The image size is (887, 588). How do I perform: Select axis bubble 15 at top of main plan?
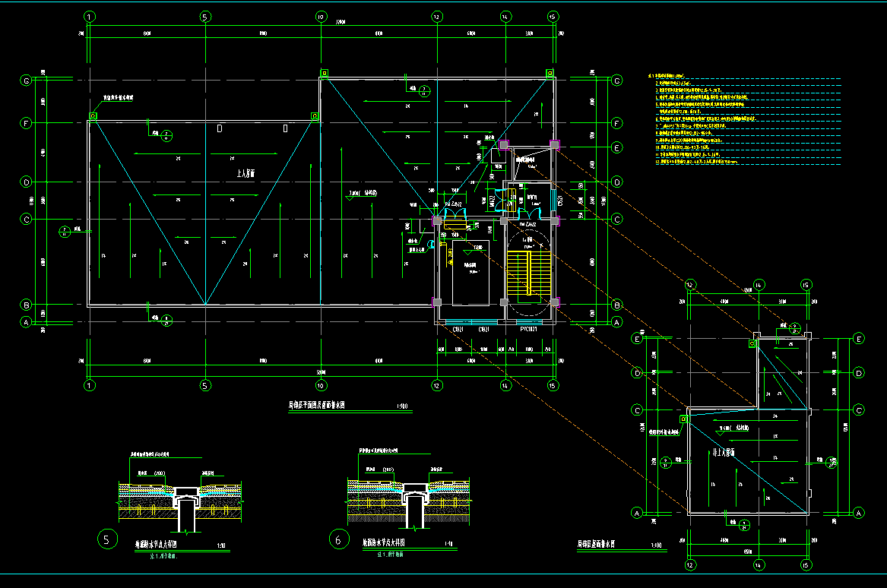(x=553, y=16)
